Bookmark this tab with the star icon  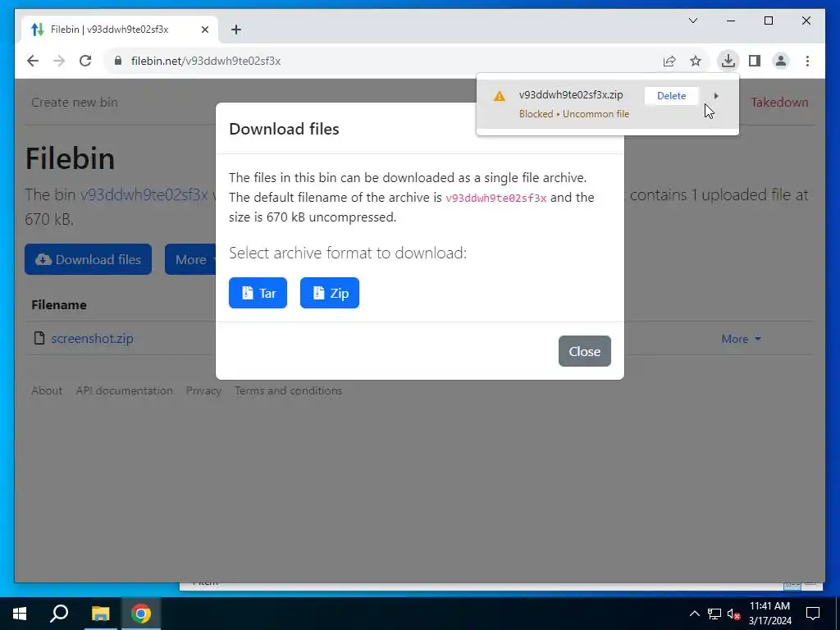coord(696,61)
